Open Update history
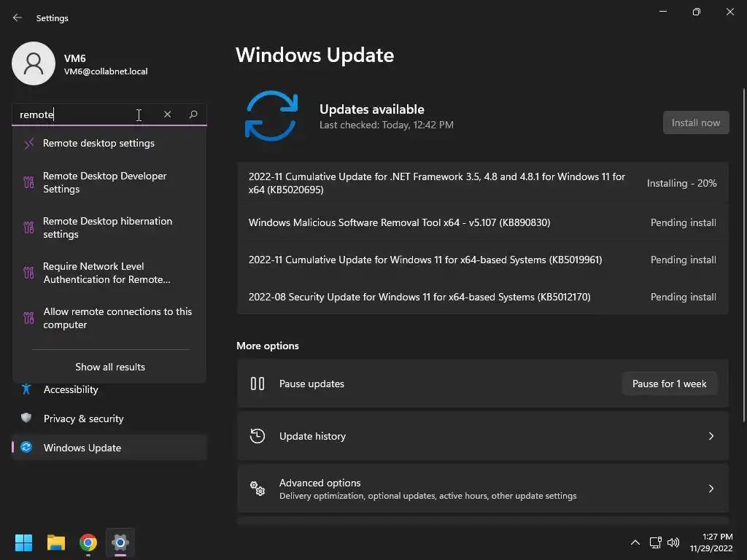The width and height of the screenshot is (747, 560). click(x=483, y=436)
